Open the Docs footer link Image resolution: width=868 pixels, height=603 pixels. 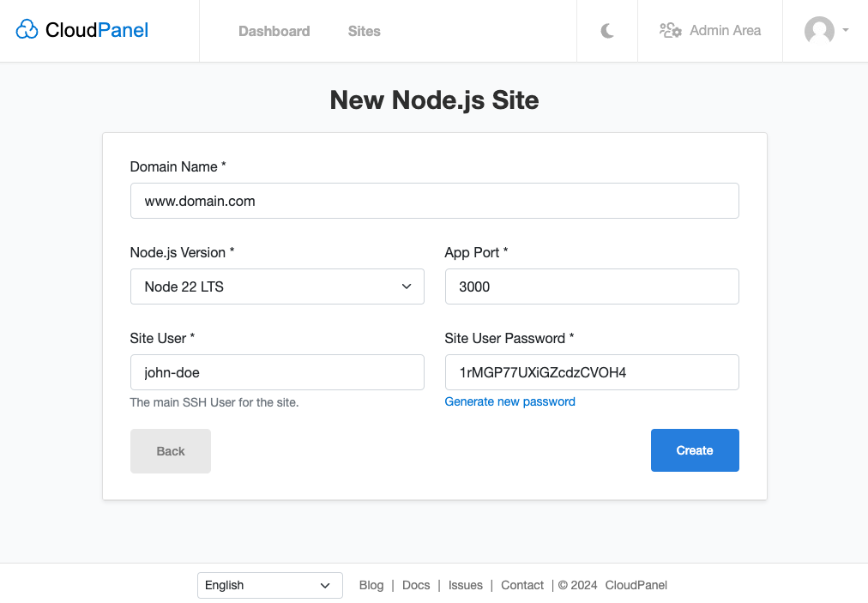(x=415, y=585)
